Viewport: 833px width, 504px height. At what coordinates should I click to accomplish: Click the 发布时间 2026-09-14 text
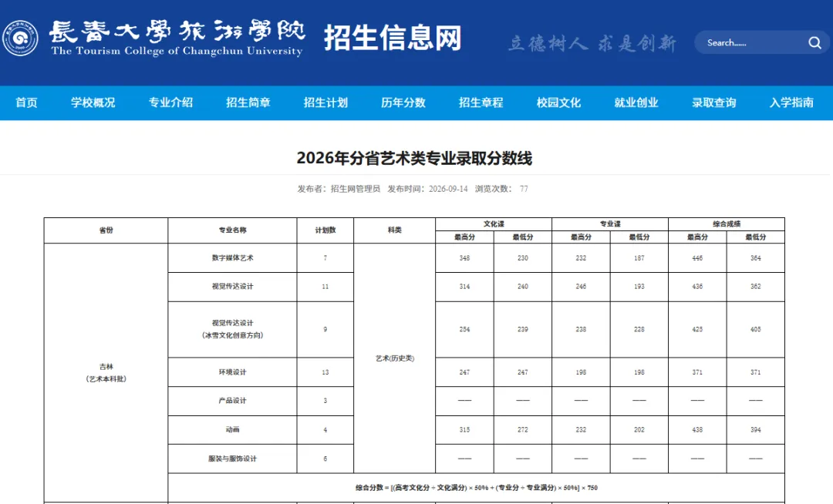pyautogui.click(x=427, y=189)
